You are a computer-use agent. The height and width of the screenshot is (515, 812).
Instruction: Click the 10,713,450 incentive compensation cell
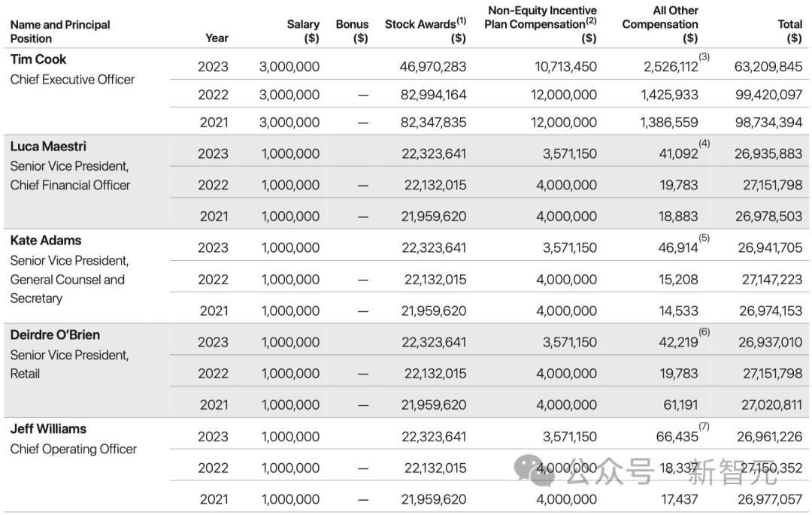(x=565, y=67)
